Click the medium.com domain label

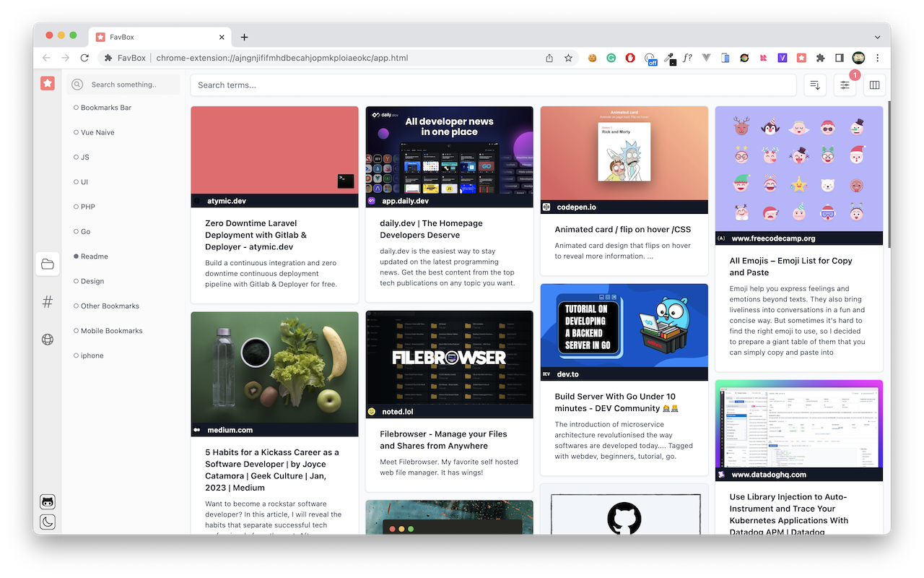pyautogui.click(x=230, y=430)
